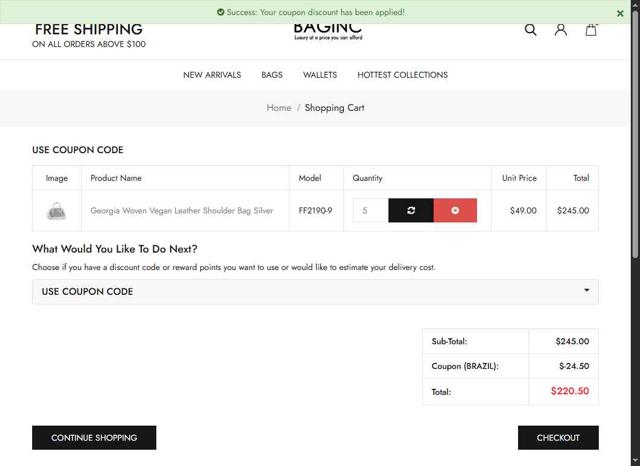Click the Model column header
640x466 pixels.
pyautogui.click(x=310, y=178)
